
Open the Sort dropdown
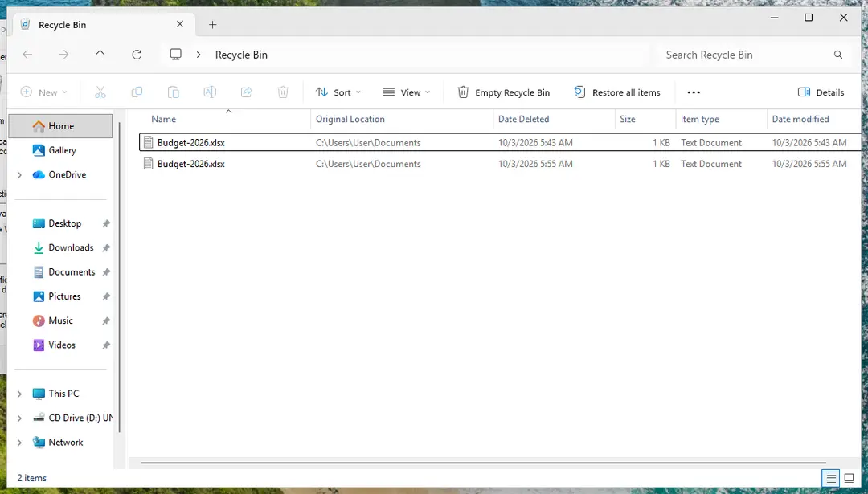[338, 92]
